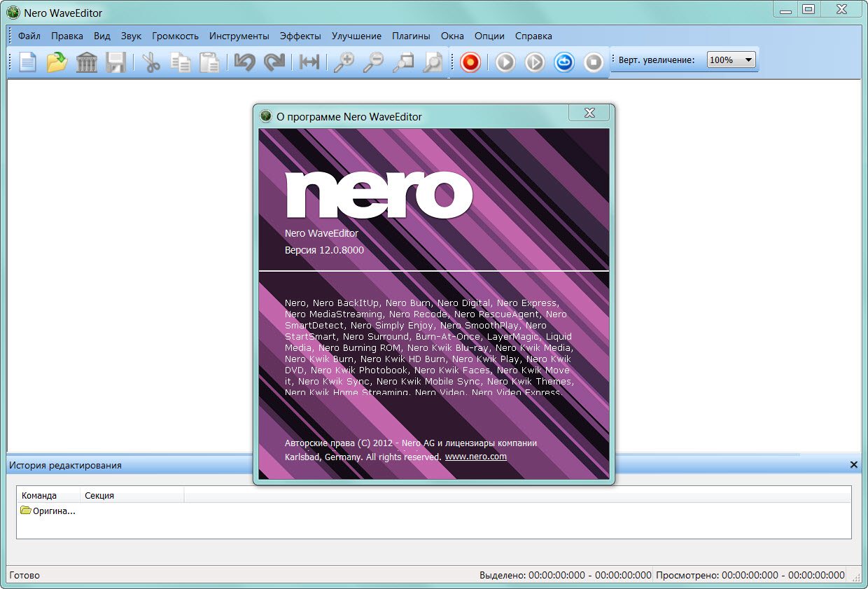Create a new file with the blank page icon

pyautogui.click(x=27, y=62)
